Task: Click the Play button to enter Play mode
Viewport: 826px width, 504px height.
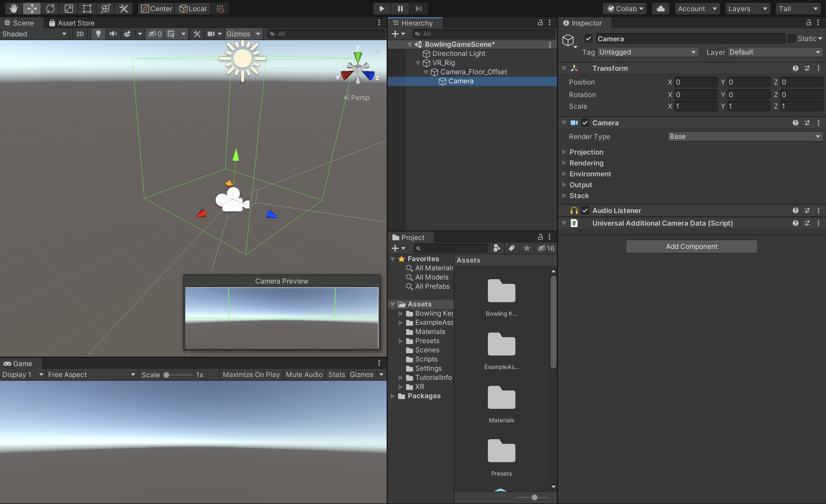Action: 381,8
